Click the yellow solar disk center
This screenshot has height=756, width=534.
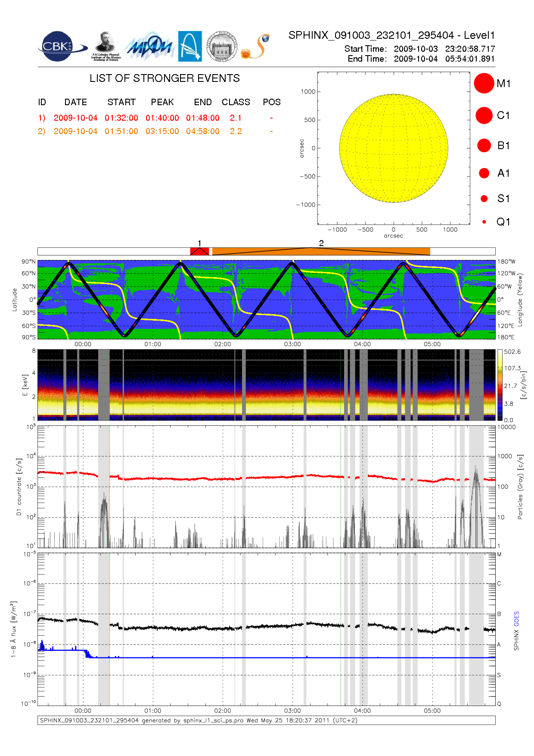click(394, 148)
